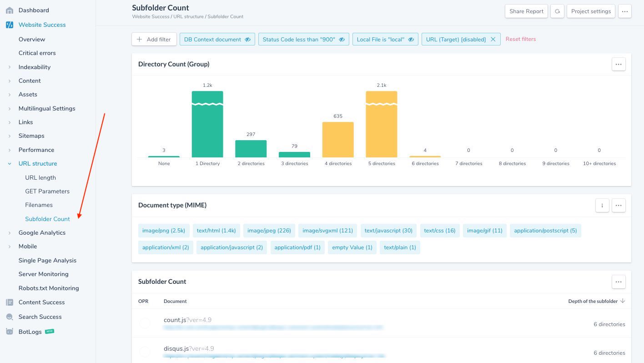Click the Search Success magnifier icon

click(9, 317)
